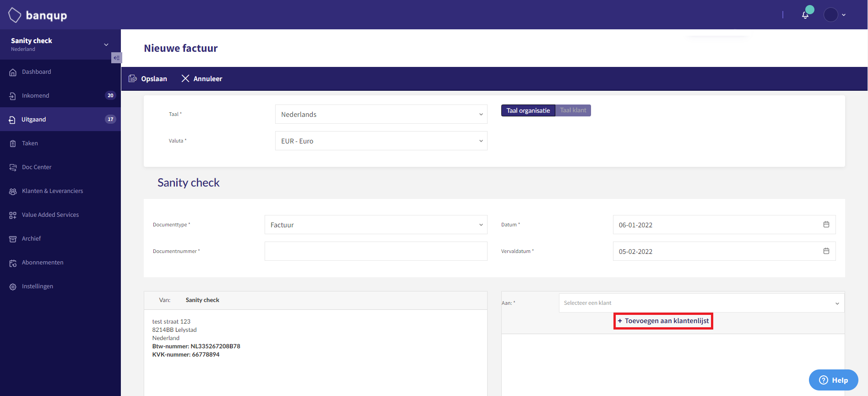Open the notifications bell

805,15
